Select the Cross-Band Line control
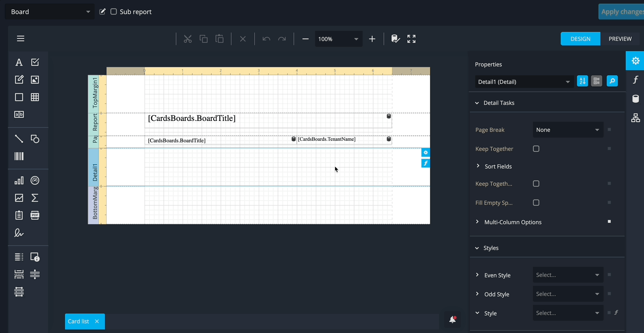The width and height of the screenshot is (644, 333). [35, 274]
